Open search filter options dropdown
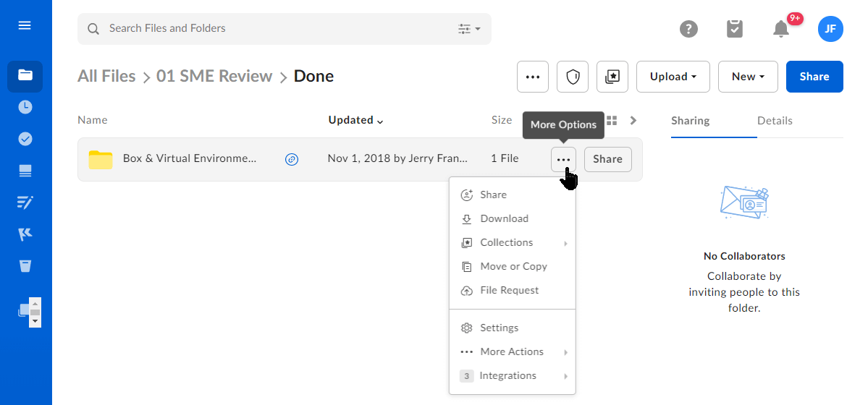The height and width of the screenshot is (405, 868). pyautogui.click(x=469, y=29)
